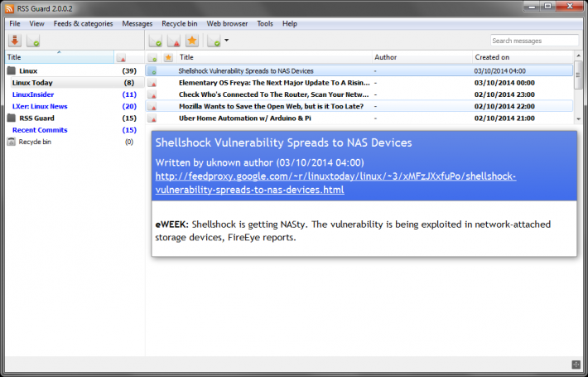Select the Linux Today feed
This screenshot has width=588, height=377.
coord(78,83)
